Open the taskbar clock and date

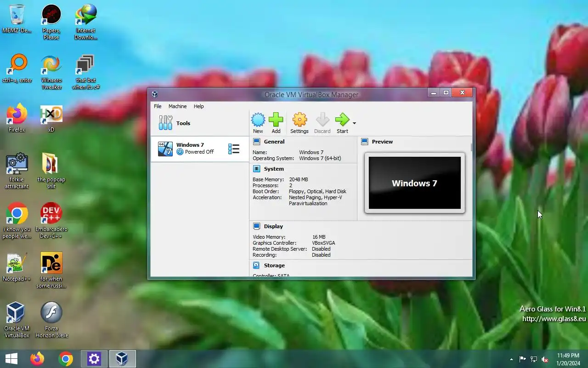coord(568,359)
